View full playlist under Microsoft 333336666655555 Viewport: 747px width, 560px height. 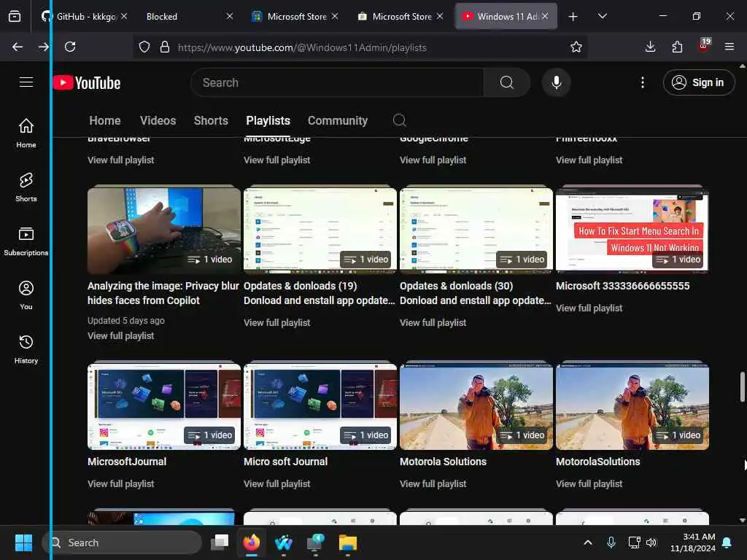pyautogui.click(x=589, y=308)
